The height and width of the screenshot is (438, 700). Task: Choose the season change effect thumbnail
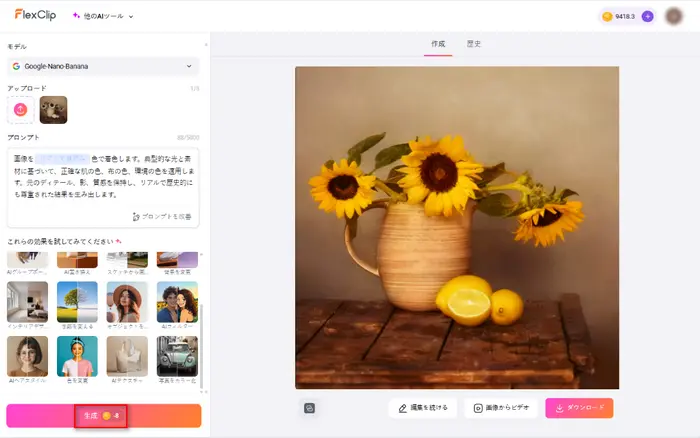(x=77, y=301)
